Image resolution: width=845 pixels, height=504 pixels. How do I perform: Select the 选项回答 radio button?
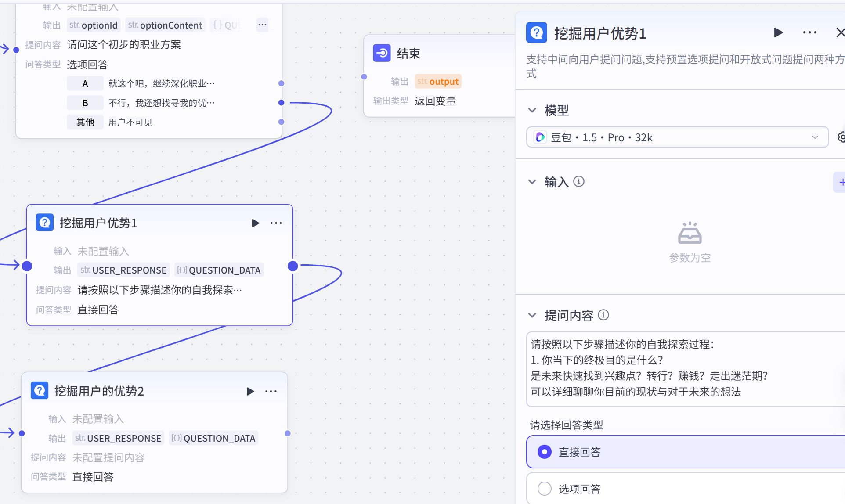[x=545, y=488]
